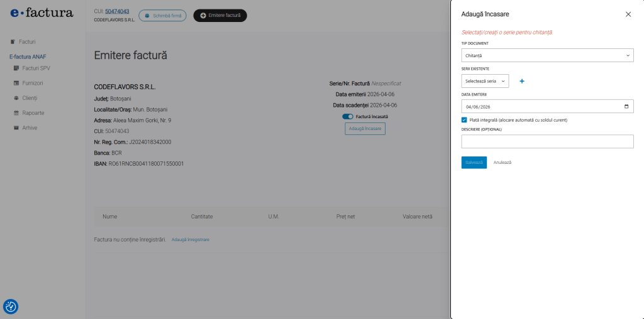This screenshot has height=319, width=644.
Task: Click the Facturi SPV sidebar icon
Action: (16, 68)
